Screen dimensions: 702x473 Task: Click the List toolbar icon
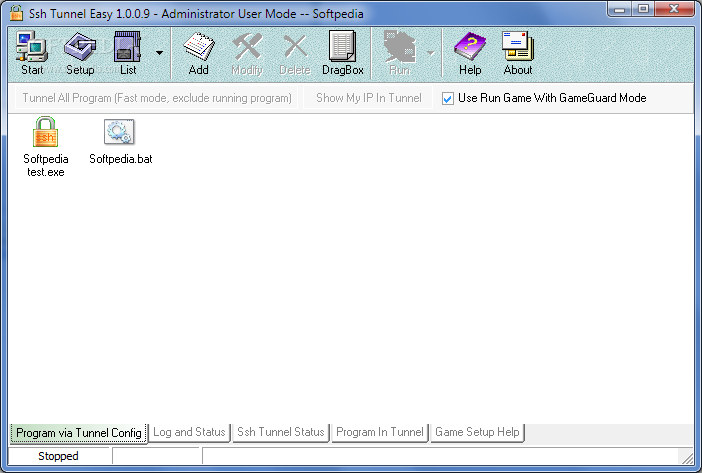[x=128, y=53]
